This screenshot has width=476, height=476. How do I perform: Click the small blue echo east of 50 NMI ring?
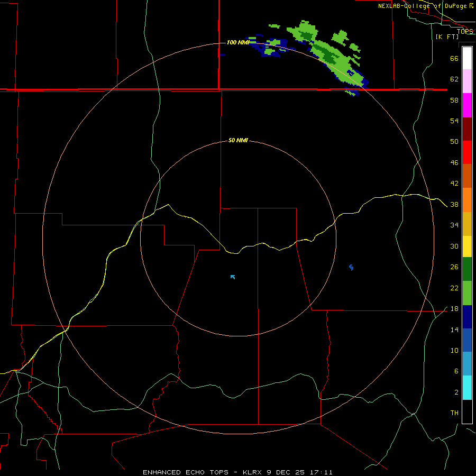click(x=351, y=267)
